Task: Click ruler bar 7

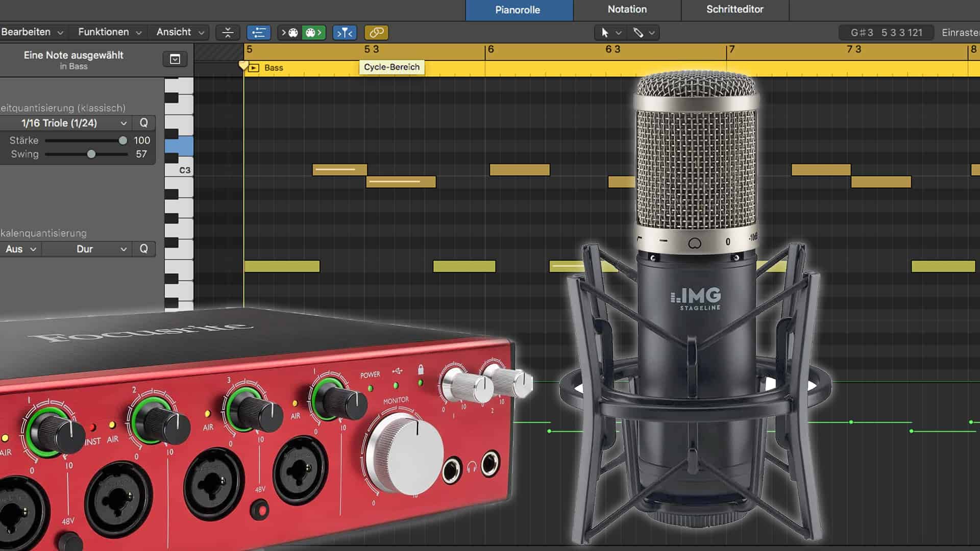Action: point(731,49)
